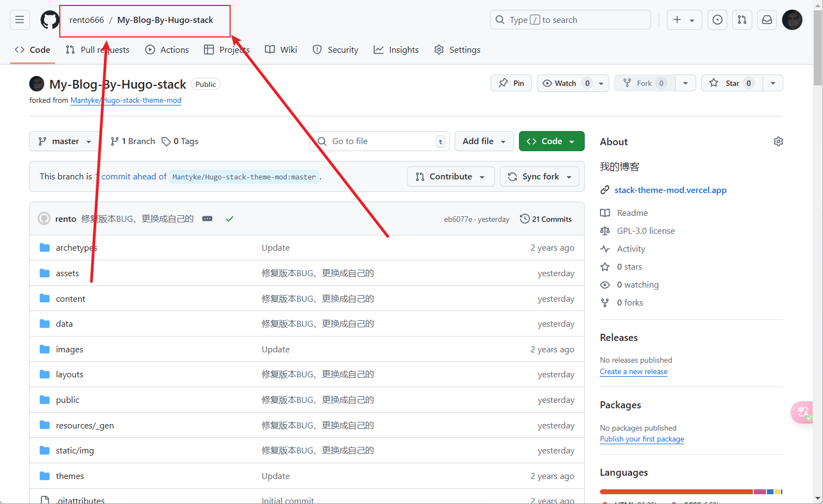Open the issues icon in header

tap(717, 20)
